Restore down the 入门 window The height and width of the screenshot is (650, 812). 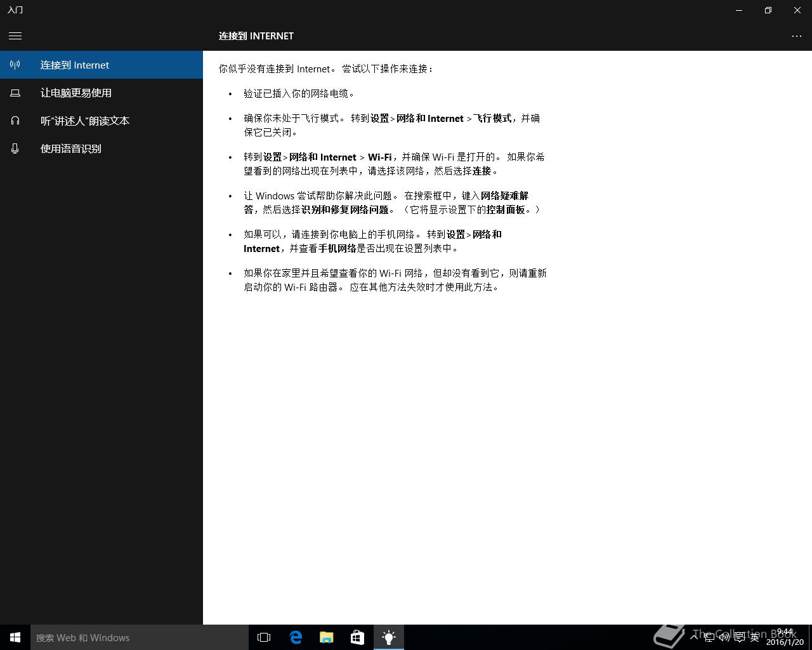[768, 10]
